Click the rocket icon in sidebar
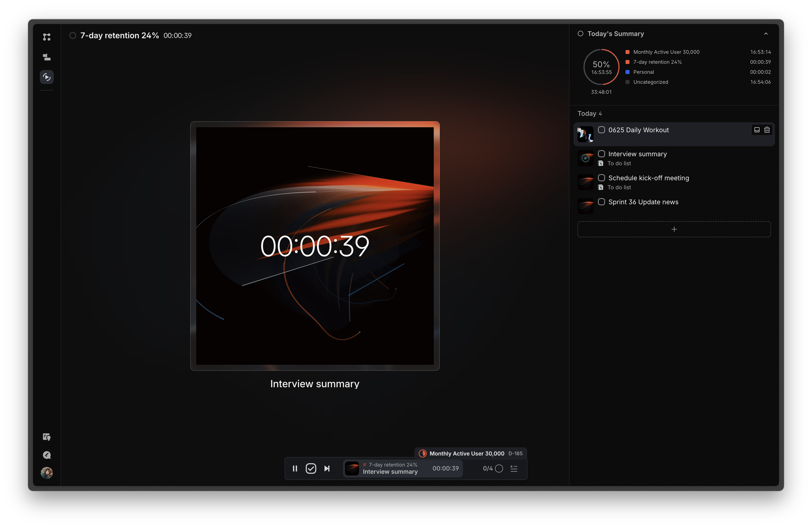 tap(47, 455)
